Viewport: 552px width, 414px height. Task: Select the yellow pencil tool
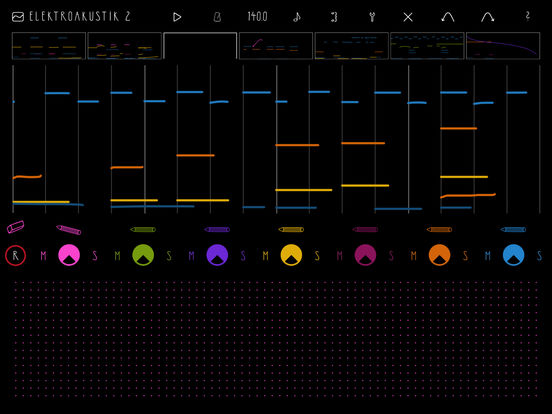click(x=291, y=230)
